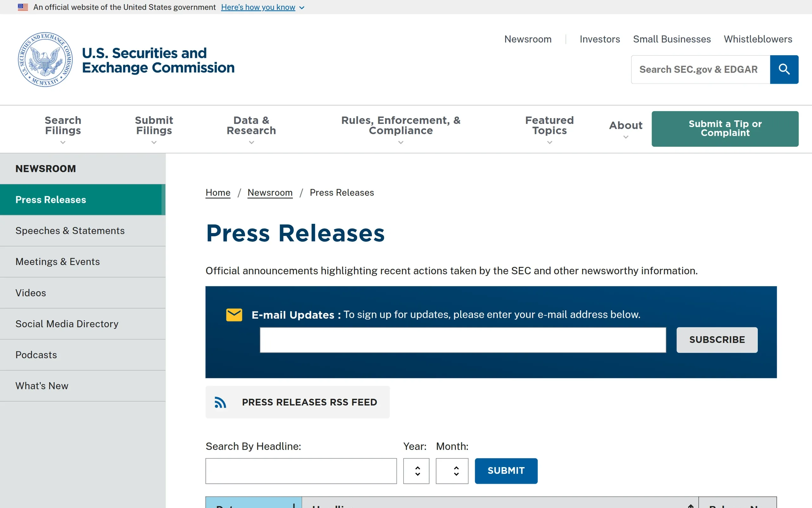Image resolution: width=812 pixels, height=508 pixels.
Task: Open the Submit Filings dropdown menu
Action: pos(154,129)
